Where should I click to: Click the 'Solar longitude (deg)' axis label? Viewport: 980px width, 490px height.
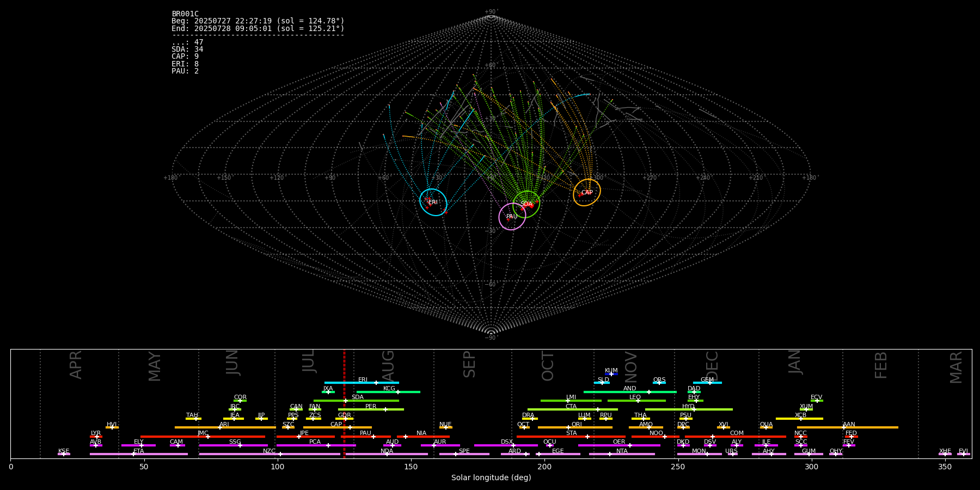coord(491,478)
